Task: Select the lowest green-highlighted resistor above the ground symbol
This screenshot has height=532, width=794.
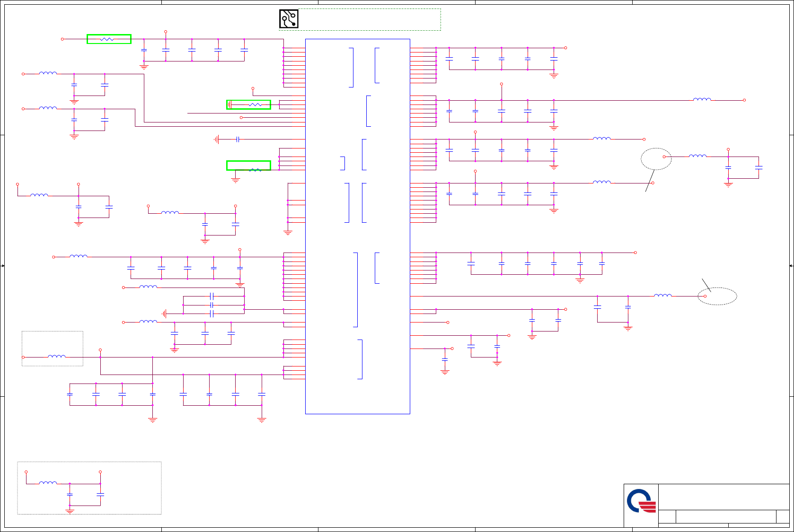Action: (x=249, y=166)
